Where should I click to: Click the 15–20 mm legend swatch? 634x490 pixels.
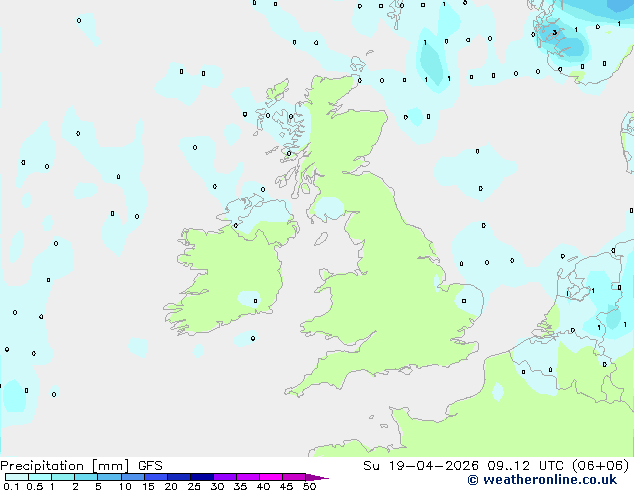(156, 477)
